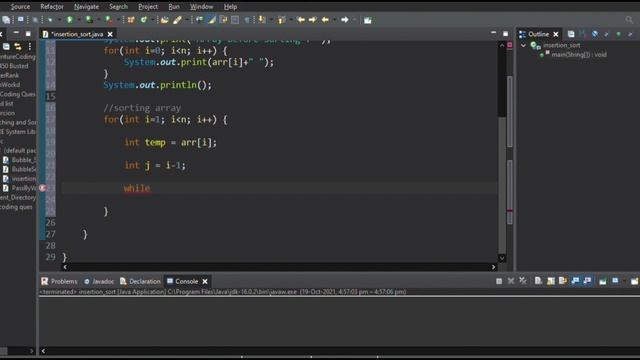
Task: Click Collapse All in Outline toolbar
Action: [x=571, y=34]
